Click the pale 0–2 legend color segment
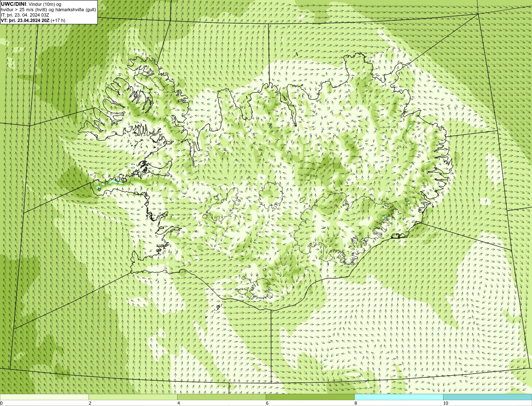Screen dimensions: 532x406 44,397
